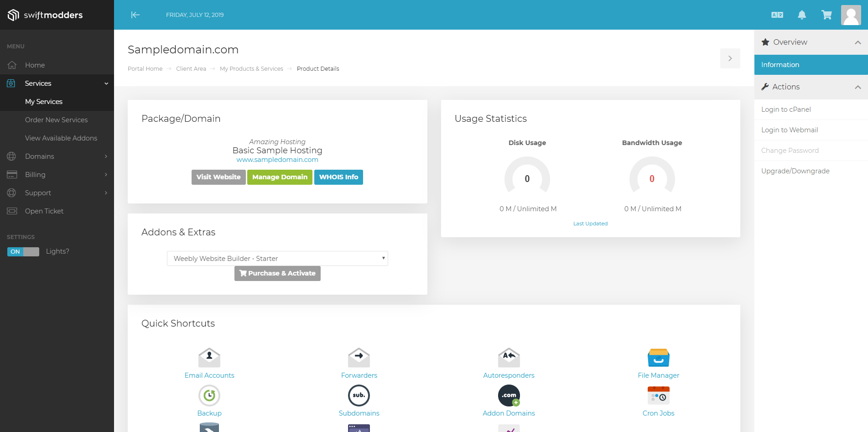The width and height of the screenshot is (868, 432).
Task: Click the WHOIS Info button
Action: [x=338, y=177]
